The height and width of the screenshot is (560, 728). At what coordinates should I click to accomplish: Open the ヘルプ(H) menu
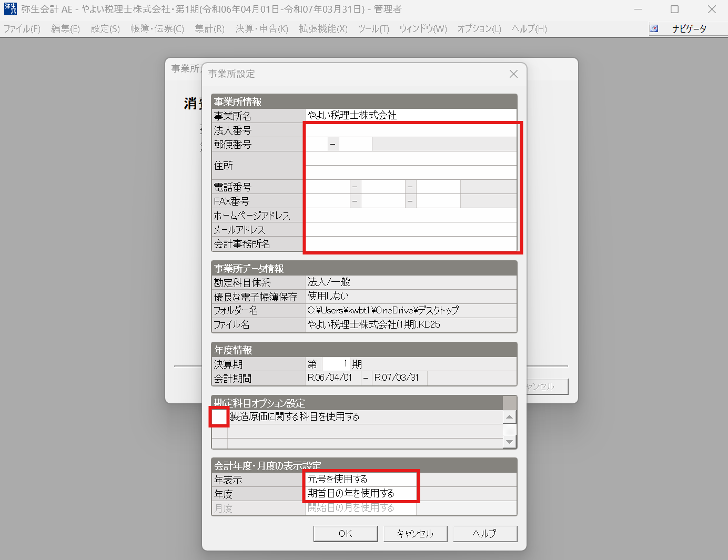[x=529, y=29]
